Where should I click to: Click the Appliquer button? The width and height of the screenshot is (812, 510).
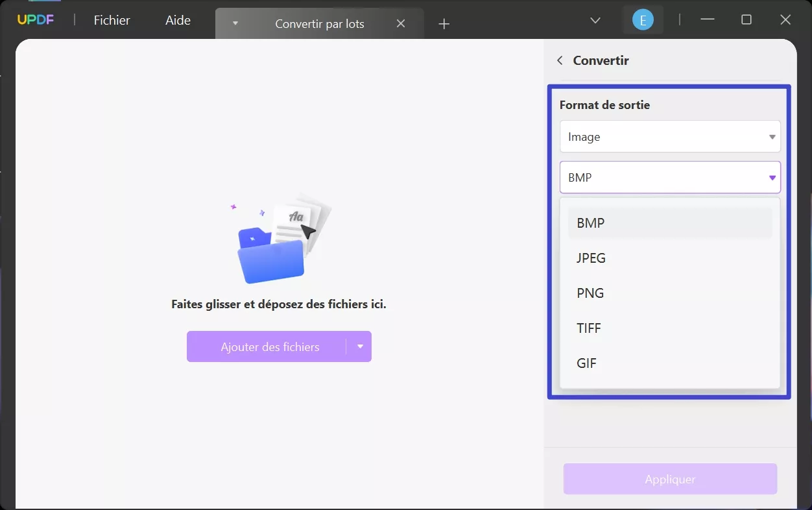coord(669,479)
